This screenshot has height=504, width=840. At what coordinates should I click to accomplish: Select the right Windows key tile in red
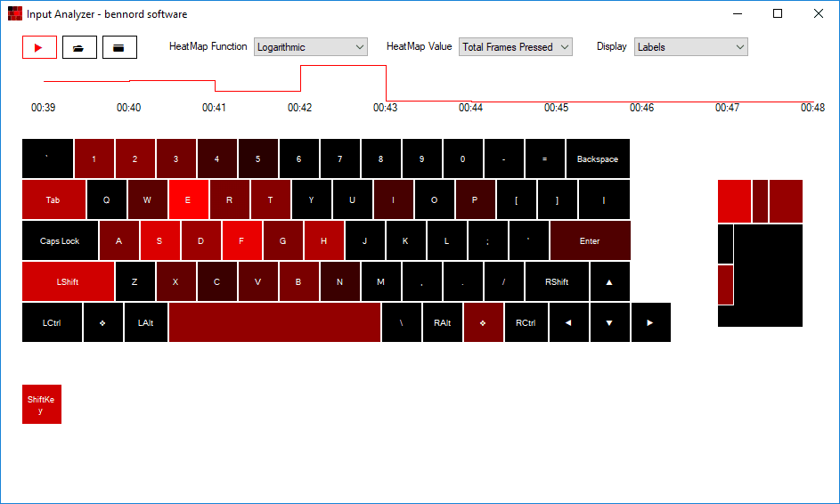click(x=483, y=322)
